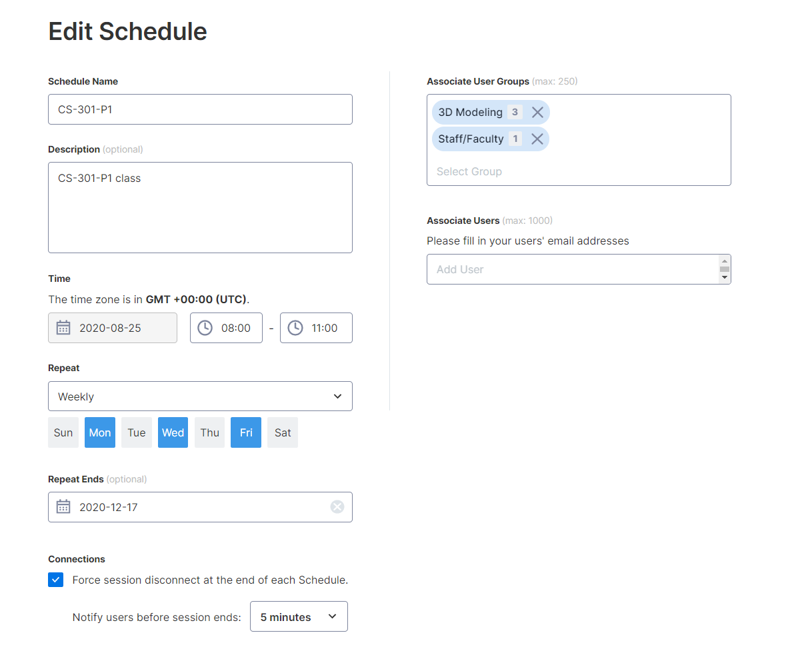Click the down arrow in Add User box
The height and width of the screenshot is (649, 812).
[x=724, y=277]
